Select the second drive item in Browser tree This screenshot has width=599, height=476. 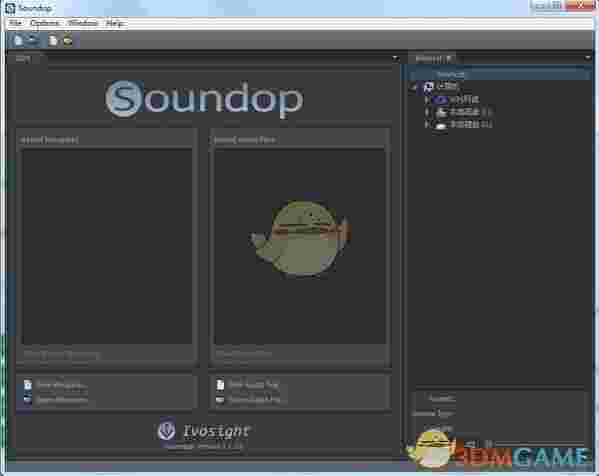pyautogui.click(x=464, y=112)
